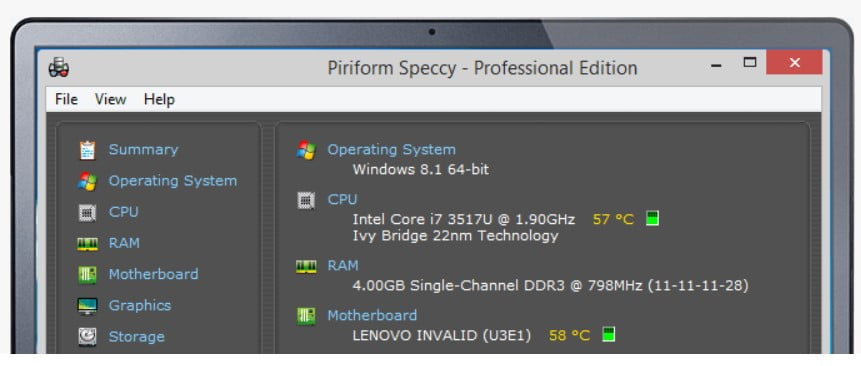Image resolution: width=861 pixels, height=366 pixels.
Task: Select Summary in the sidebar
Action: pos(143,150)
